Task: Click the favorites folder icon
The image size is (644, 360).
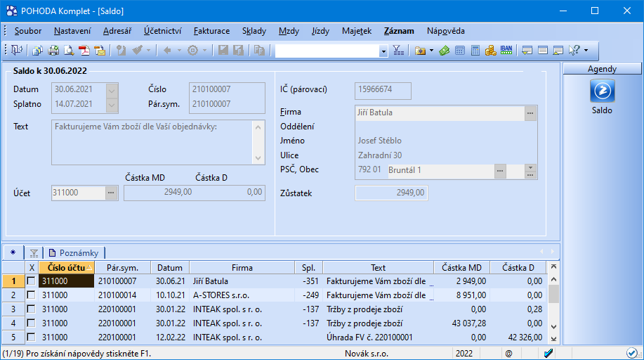Action: tap(420, 51)
